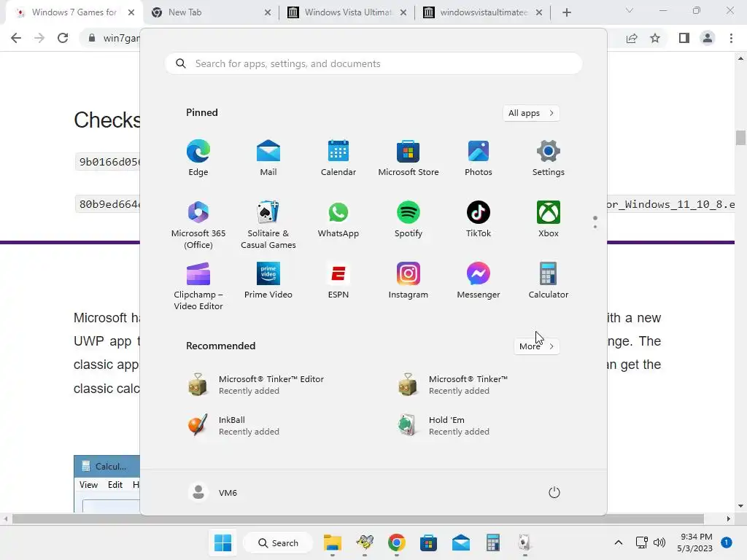Image resolution: width=747 pixels, height=560 pixels.
Task: Open Clipchamp Video Editor
Action: tap(198, 286)
